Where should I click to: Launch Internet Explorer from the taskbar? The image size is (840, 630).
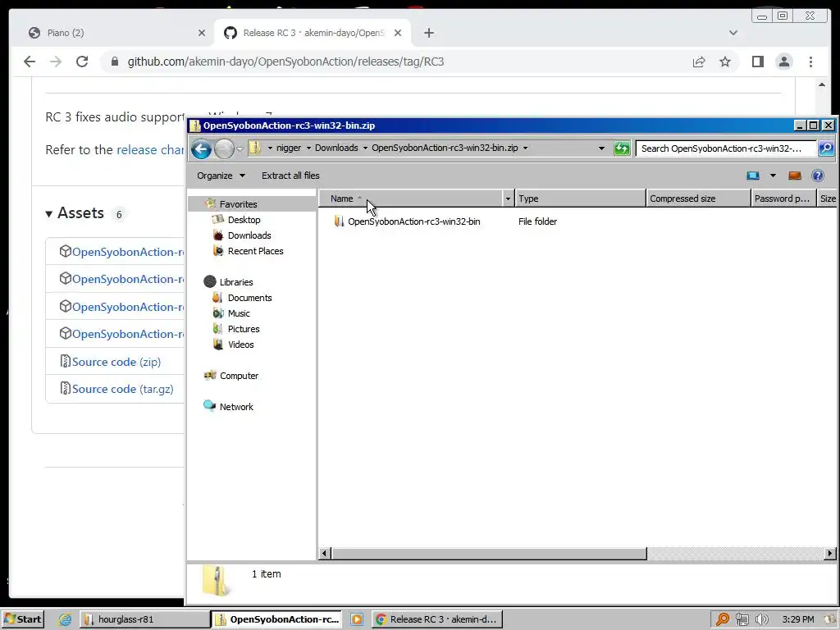(x=65, y=619)
